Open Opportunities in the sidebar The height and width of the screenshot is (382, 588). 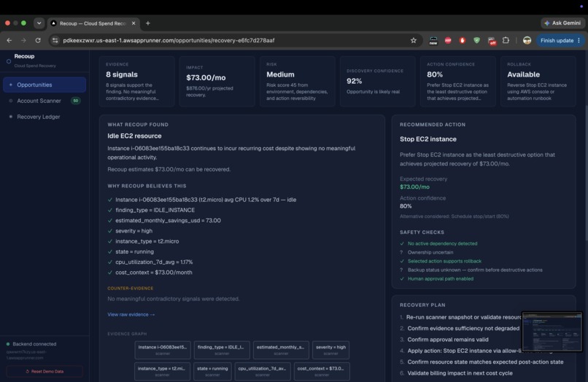pyautogui.click(x=45, y=85)
